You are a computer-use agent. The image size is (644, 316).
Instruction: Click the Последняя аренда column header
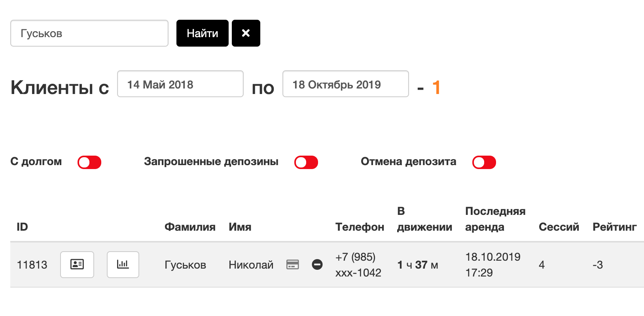[x=495, y=219]
